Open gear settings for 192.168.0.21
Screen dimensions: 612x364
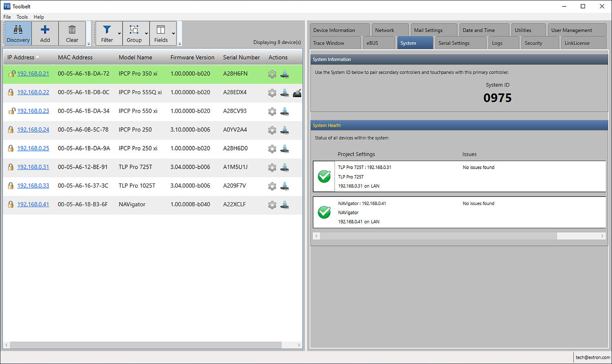coord(272,74)
